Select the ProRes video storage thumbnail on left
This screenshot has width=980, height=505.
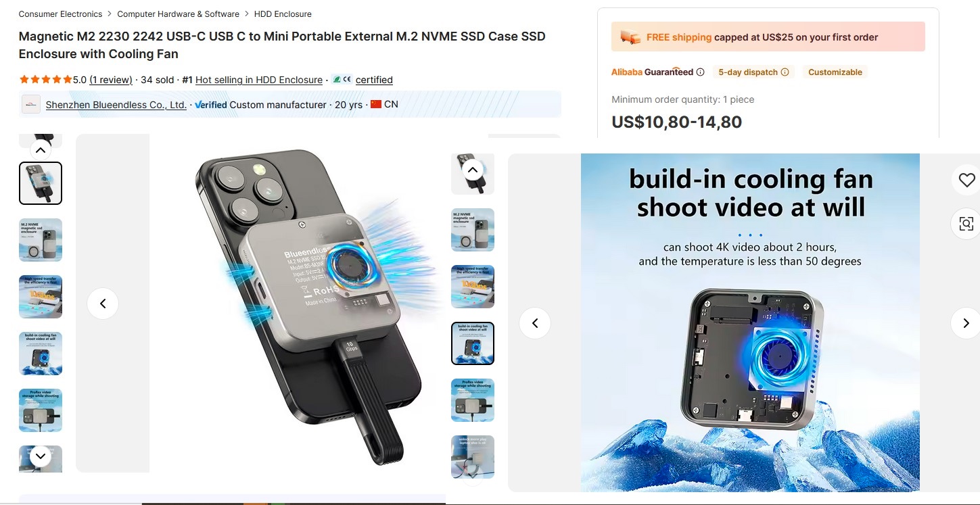click(x=41, y=410)
